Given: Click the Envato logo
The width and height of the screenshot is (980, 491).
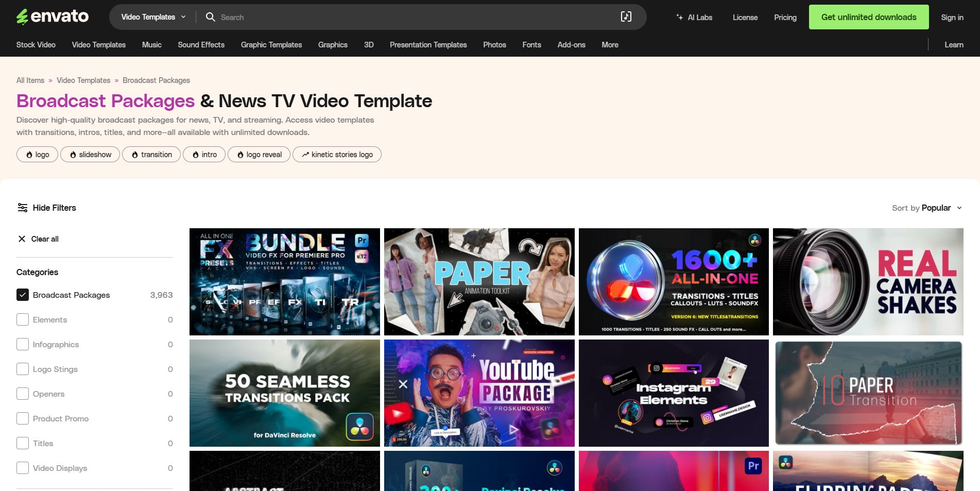Looking at the screenshot, I should 53,17.
